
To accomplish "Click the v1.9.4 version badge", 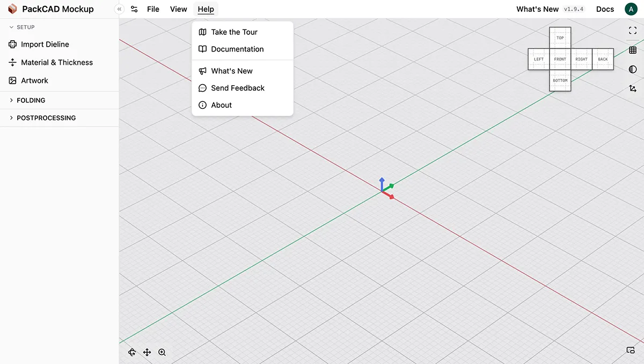I will [574, 9].
